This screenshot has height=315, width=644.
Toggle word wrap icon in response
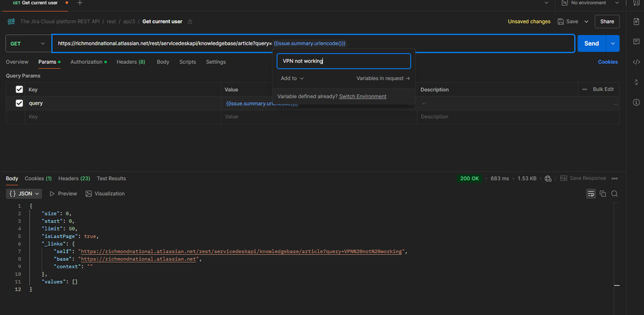(x=590, y=194)
